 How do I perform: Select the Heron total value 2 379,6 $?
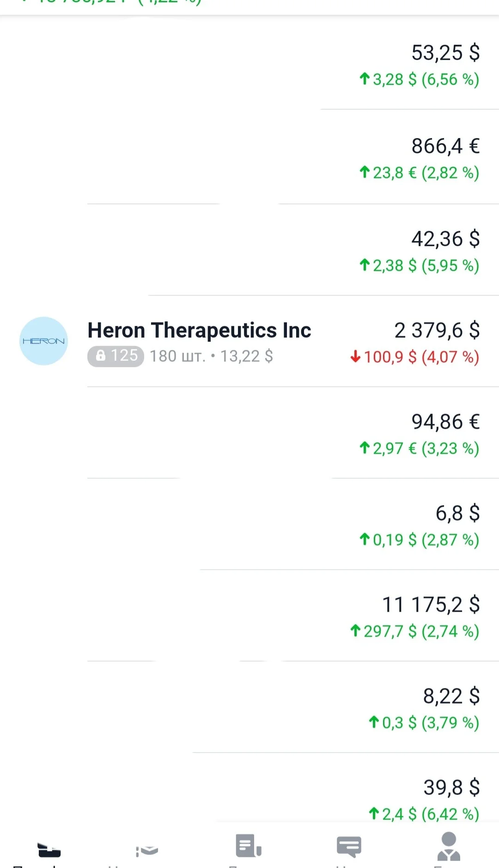pos(437,330)
